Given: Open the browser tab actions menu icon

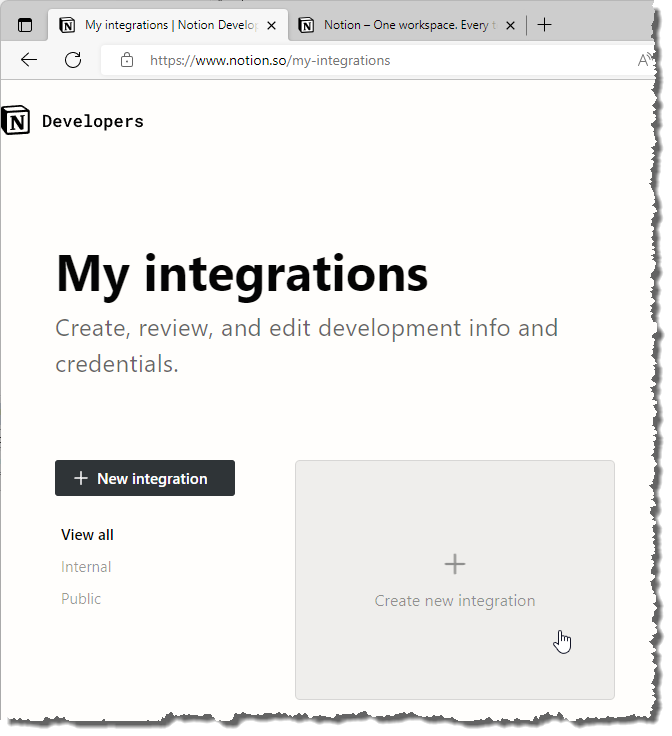Looking at the screenshot, I should 25,25.
